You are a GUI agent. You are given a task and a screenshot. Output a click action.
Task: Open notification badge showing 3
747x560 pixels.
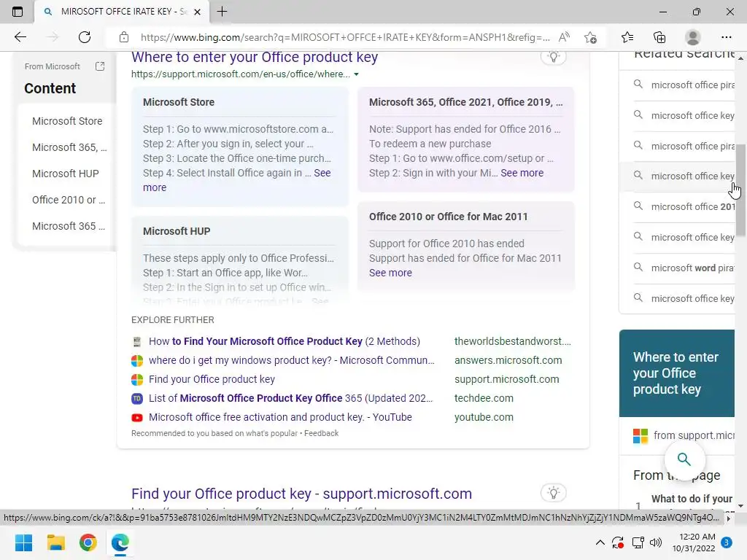727,542
